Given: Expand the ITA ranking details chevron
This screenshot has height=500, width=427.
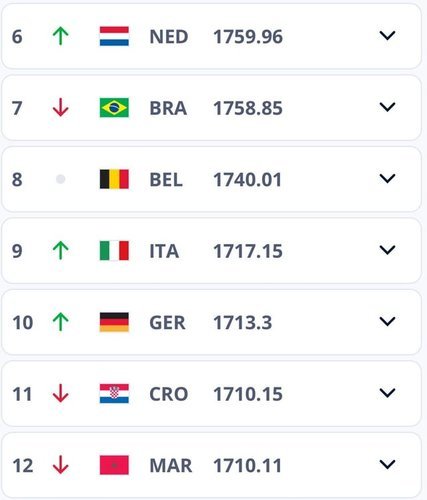Looking at the screenshot, I should (387, 250).
